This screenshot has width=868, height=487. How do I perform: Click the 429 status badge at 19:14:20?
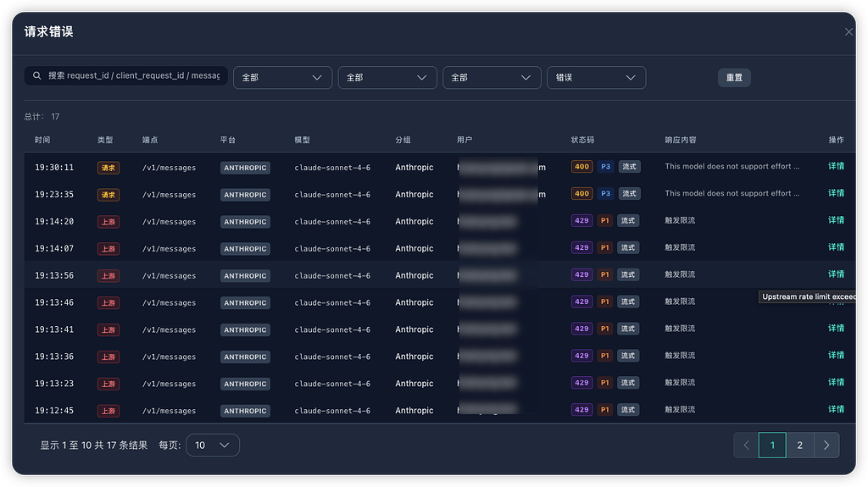pos(581,221)
